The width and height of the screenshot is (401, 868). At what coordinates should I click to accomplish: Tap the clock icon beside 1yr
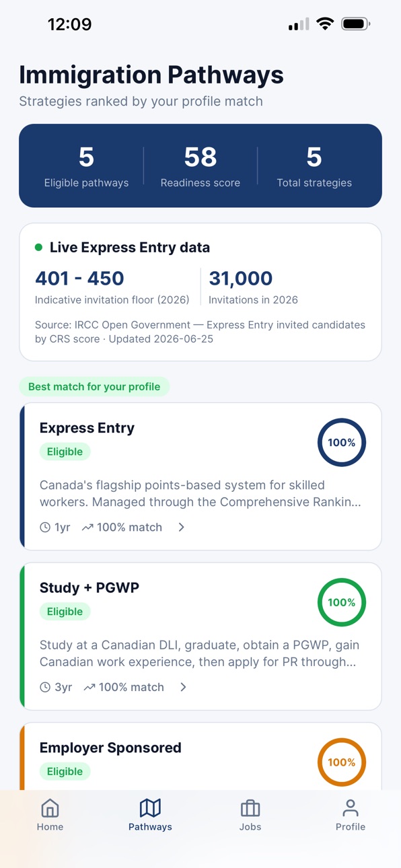coord(45,528)
